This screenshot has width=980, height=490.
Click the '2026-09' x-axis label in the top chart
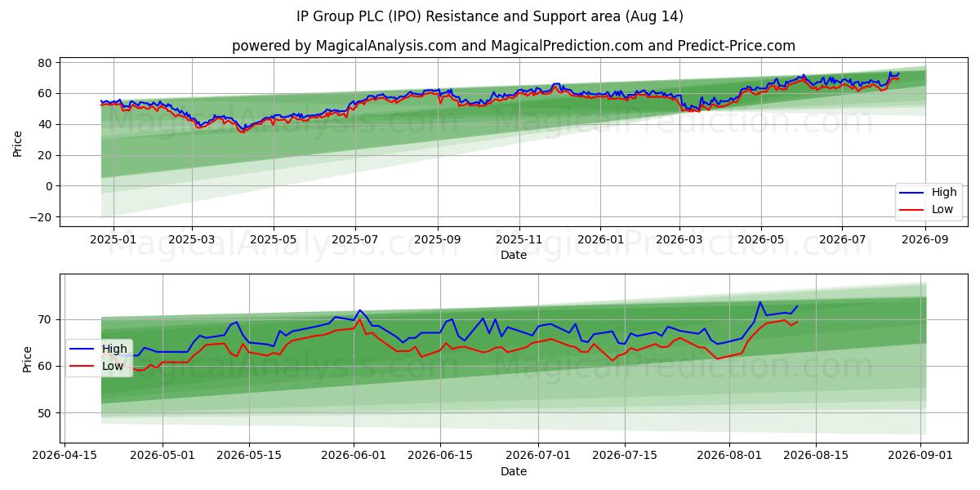(x=925, y=239)
